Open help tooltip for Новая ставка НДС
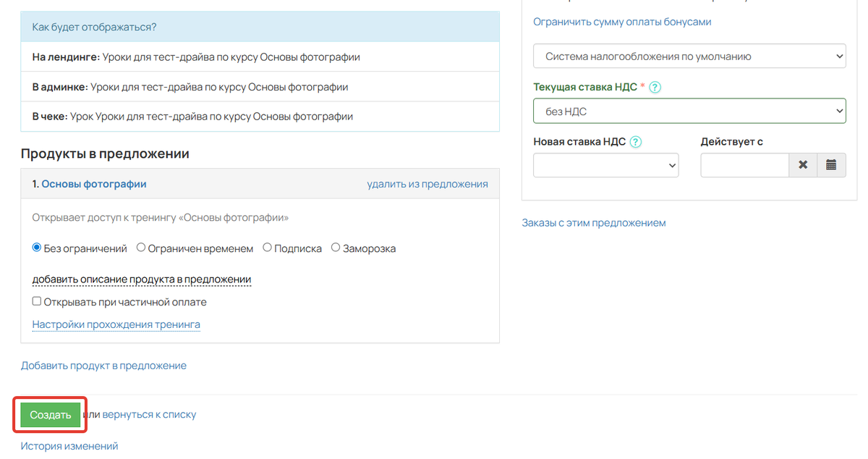Viewport: 868px width, 459px height. point(634,142)
